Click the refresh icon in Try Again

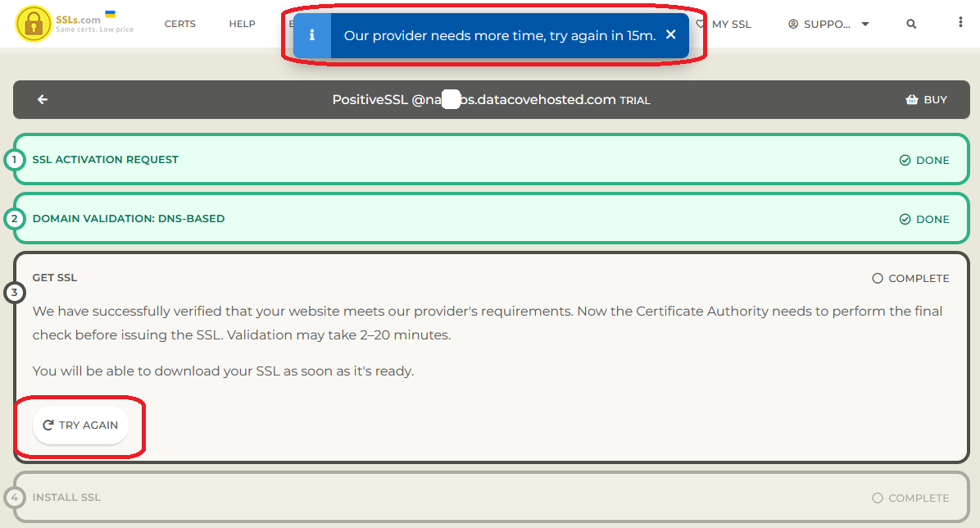pos(48,426)
